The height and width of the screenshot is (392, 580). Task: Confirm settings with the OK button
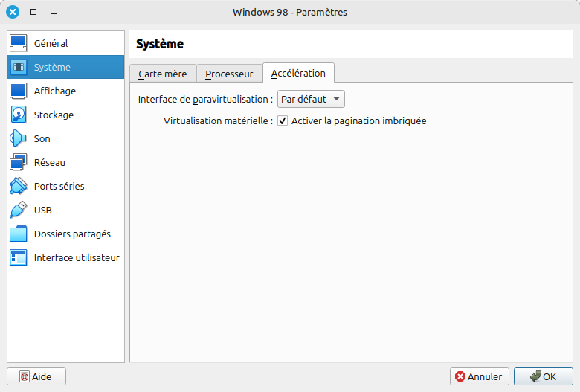(544, 376)
